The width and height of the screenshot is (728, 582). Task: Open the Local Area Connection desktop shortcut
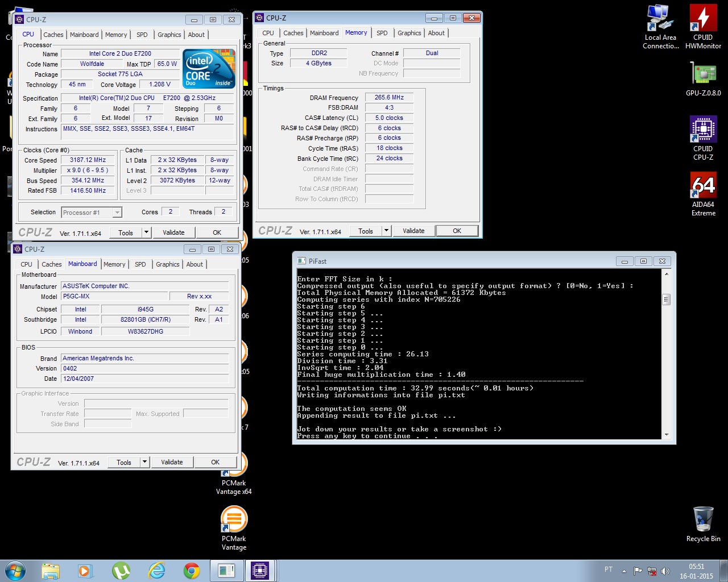click(x=660, y=27)
